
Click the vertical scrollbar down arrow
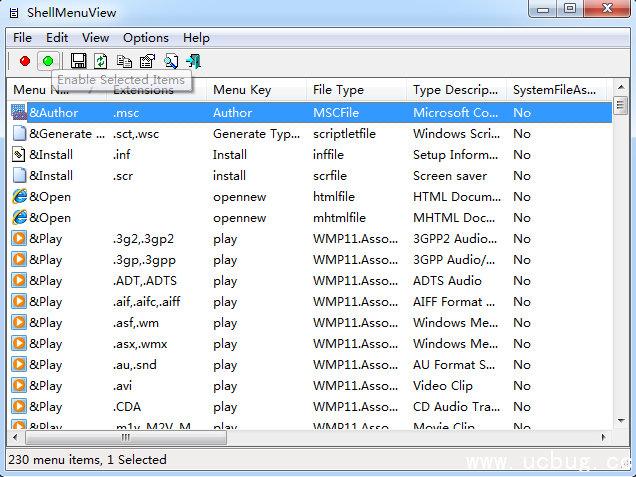pos(620,421)
